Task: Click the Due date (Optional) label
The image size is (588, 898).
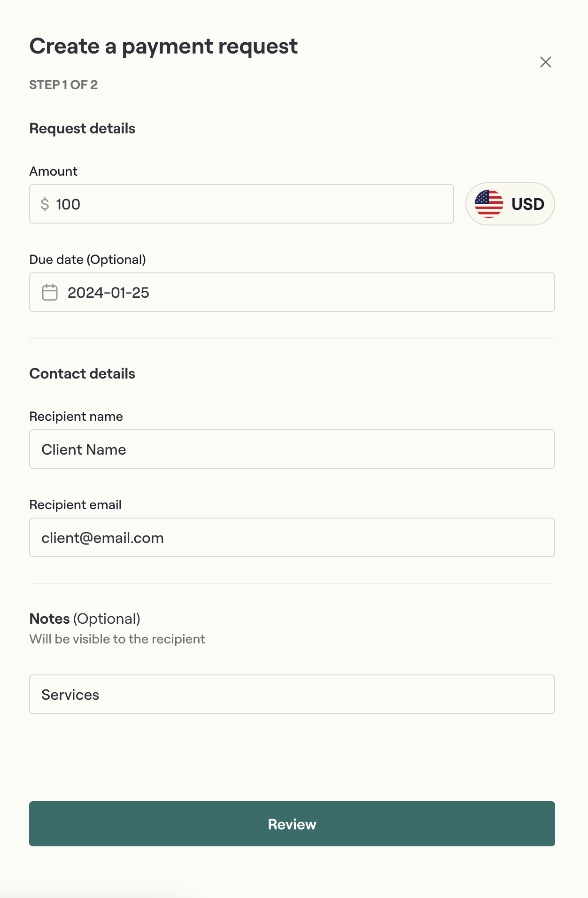Action: point(87,260)
